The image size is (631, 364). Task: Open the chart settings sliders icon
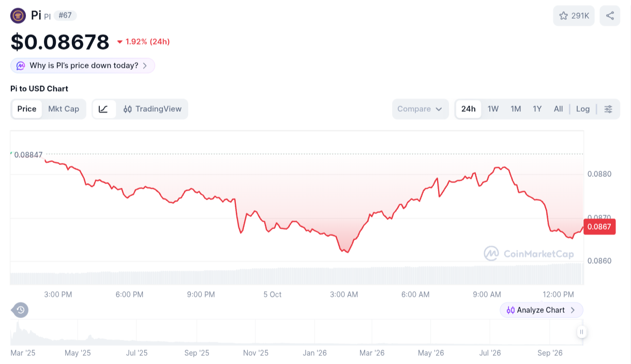click(x=608, y=109)
